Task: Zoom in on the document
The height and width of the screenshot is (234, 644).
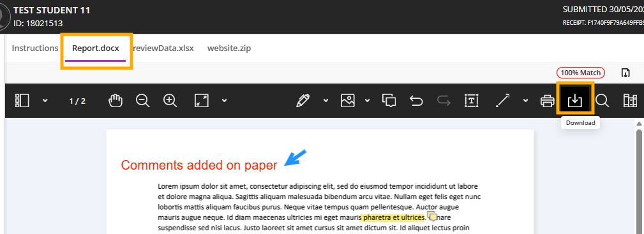Action: coord(170,101)
